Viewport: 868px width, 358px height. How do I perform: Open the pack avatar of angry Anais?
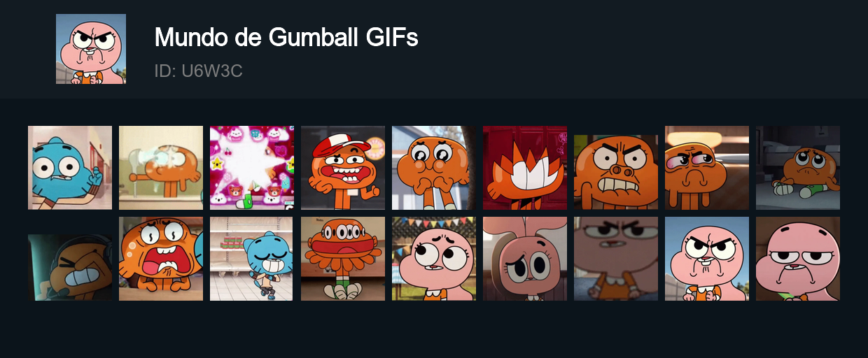click(x=91, y=49)
